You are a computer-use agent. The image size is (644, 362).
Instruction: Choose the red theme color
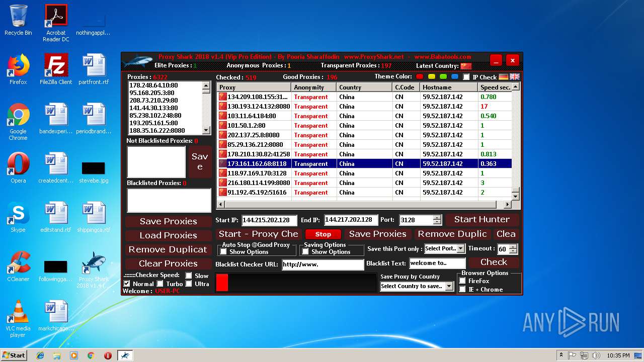[420, 77]
